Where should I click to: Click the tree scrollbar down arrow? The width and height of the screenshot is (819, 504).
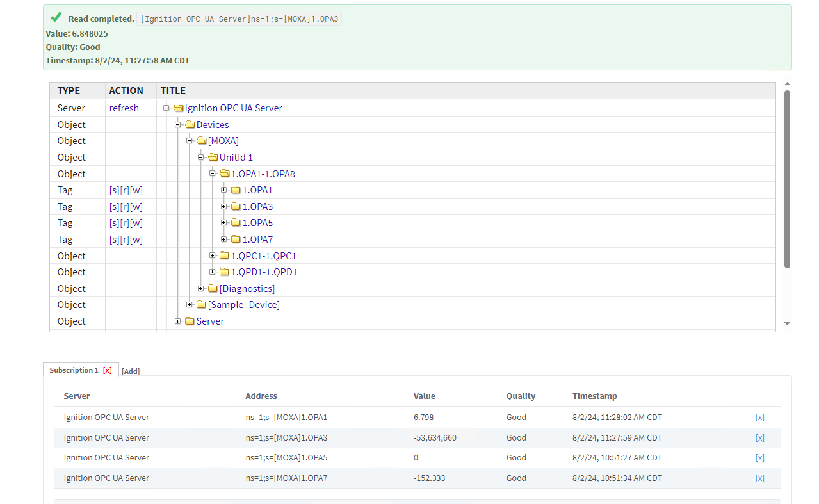[x=788, y=324]
